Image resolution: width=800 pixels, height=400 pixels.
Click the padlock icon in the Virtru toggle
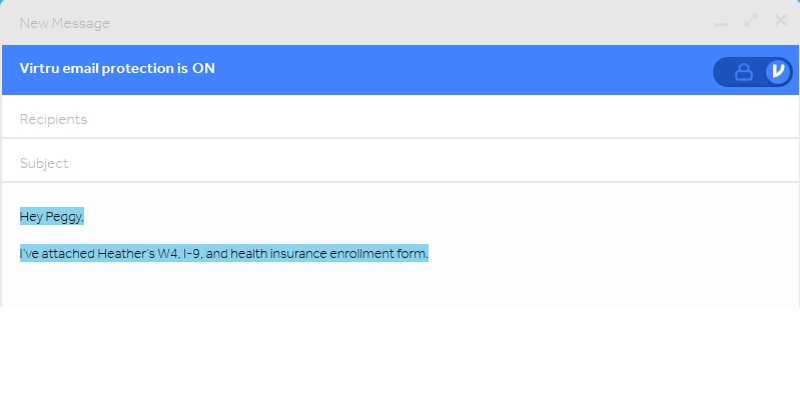coord(743,72)
